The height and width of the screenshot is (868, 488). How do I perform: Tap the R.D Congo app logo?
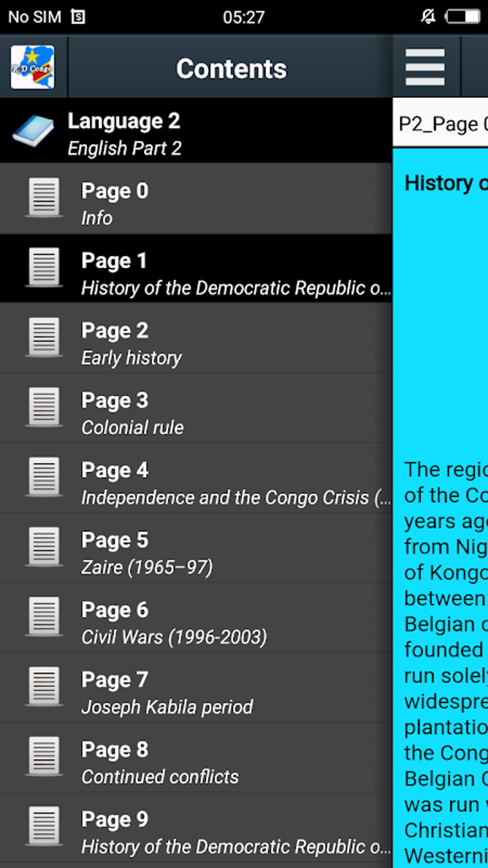[x=33, y=68]
